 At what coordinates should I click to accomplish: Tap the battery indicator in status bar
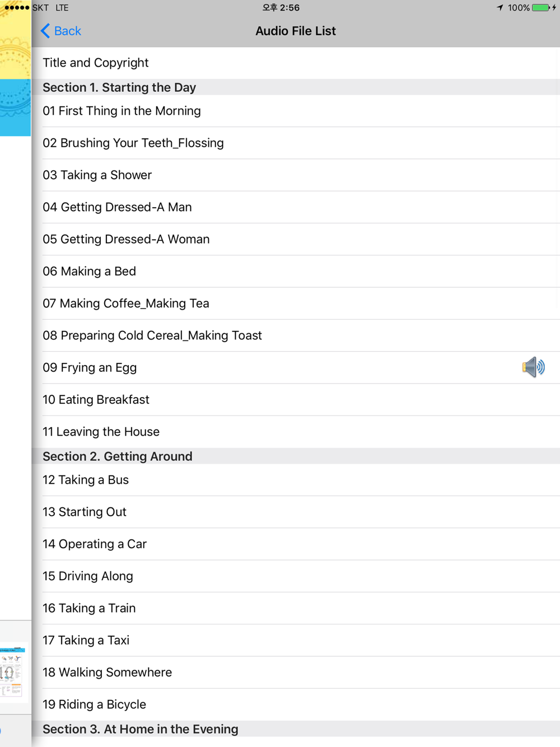(x=541, y=8)
